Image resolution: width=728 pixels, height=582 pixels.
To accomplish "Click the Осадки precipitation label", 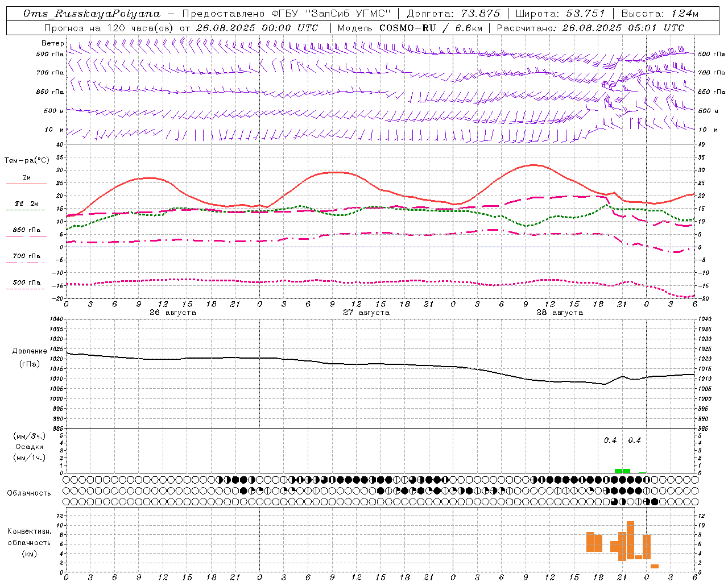I will point(29,447).
